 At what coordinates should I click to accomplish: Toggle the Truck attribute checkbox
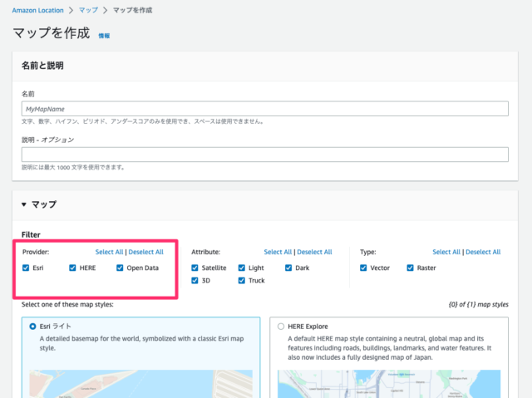pyautogui.click(x=242, y=280)
